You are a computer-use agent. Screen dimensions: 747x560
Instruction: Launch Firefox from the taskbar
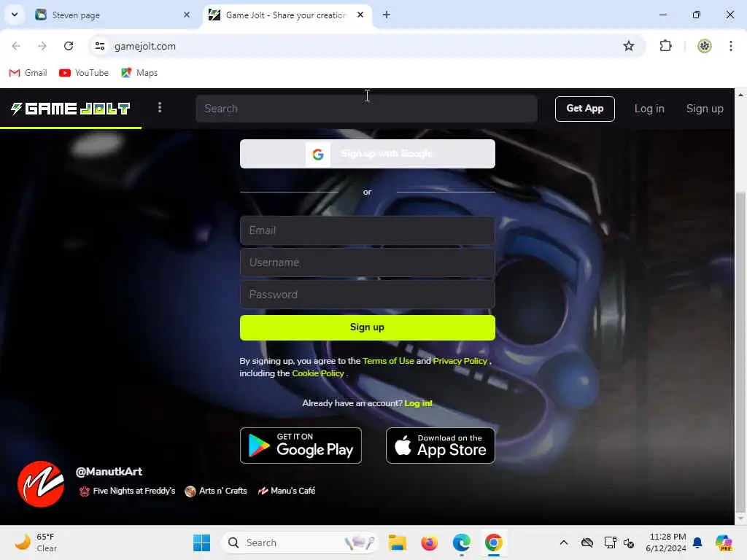coord(429,542)
